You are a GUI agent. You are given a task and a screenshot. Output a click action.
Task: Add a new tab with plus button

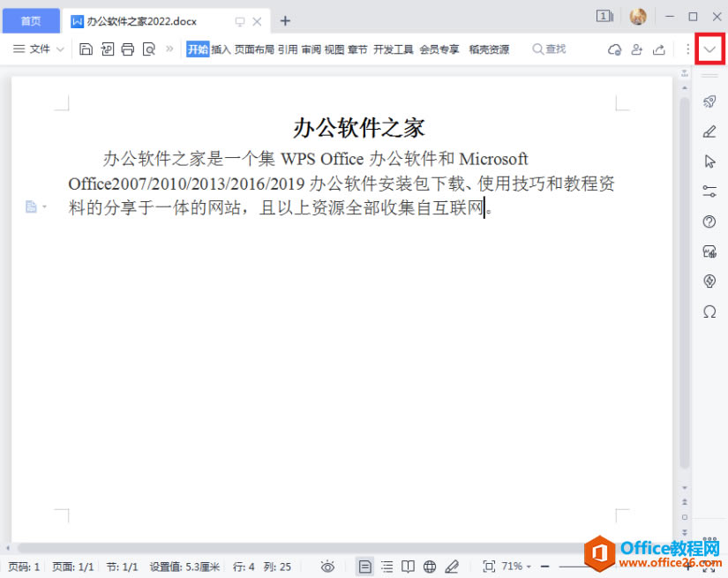click(x=286, y=21)
